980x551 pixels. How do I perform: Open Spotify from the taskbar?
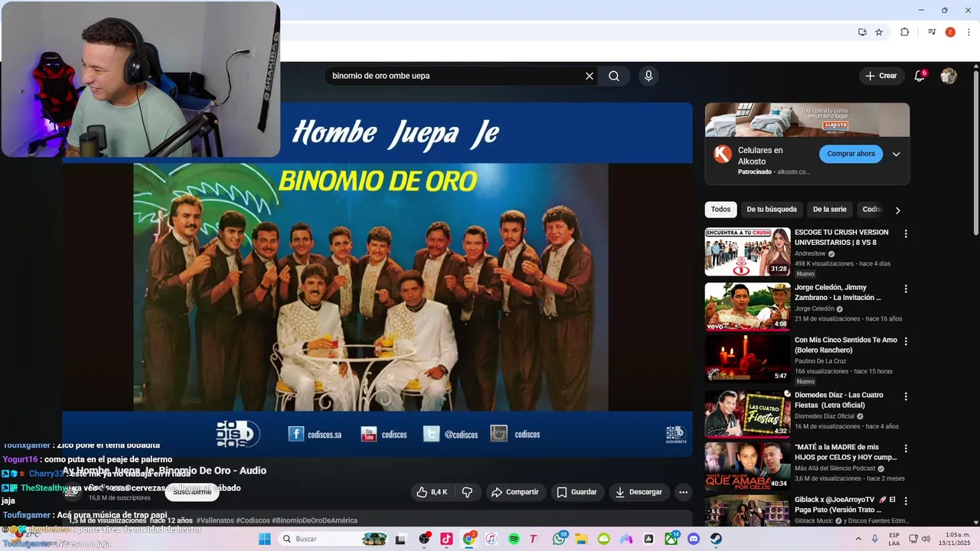[514, 539]
